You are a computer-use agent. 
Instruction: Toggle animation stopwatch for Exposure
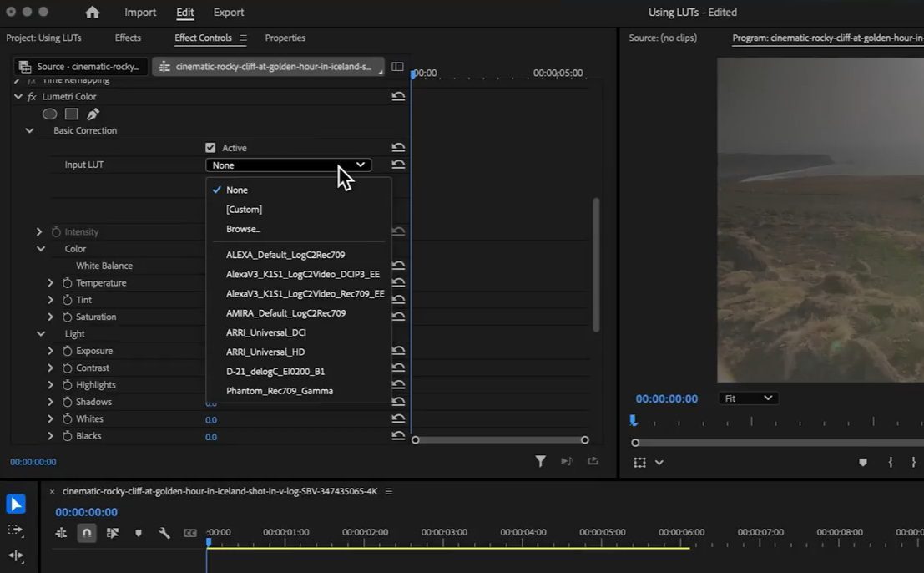click(67, 351)
